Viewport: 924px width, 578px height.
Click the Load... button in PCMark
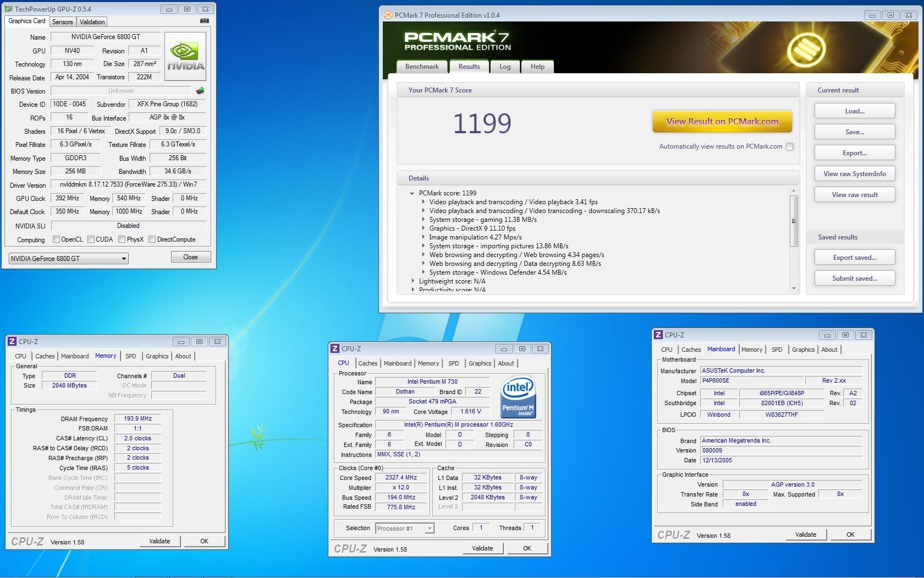point(855,111)
